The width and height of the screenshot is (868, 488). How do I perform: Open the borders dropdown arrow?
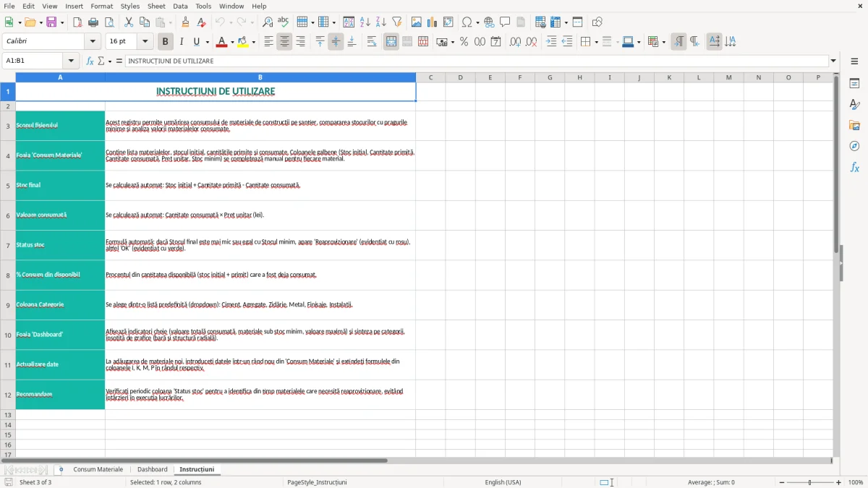[595, 42]
